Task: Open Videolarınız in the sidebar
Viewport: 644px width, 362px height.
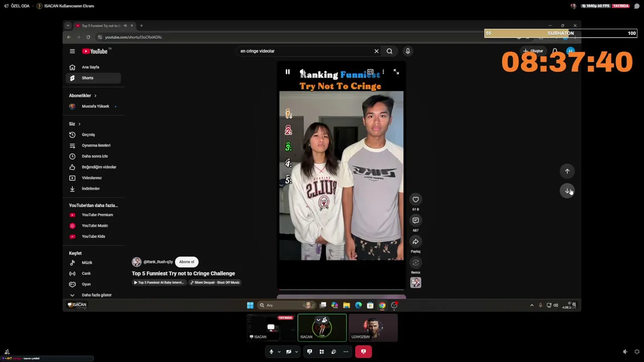Action: tap(93, 178)
